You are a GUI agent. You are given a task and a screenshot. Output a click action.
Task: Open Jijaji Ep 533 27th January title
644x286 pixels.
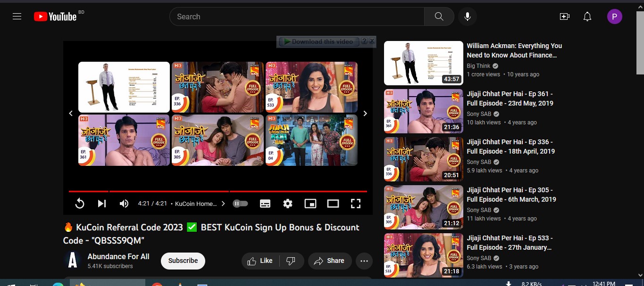point(510,243)
